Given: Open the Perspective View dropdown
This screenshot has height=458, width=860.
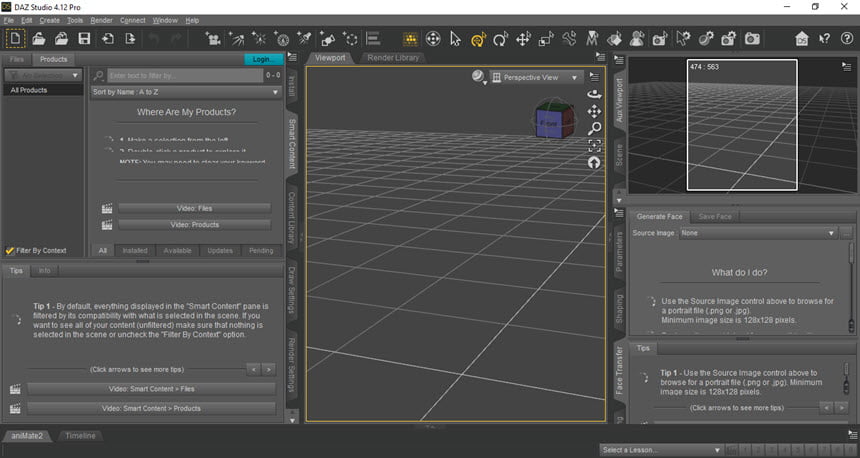Looking at the screenshot, I should [535, 78].
